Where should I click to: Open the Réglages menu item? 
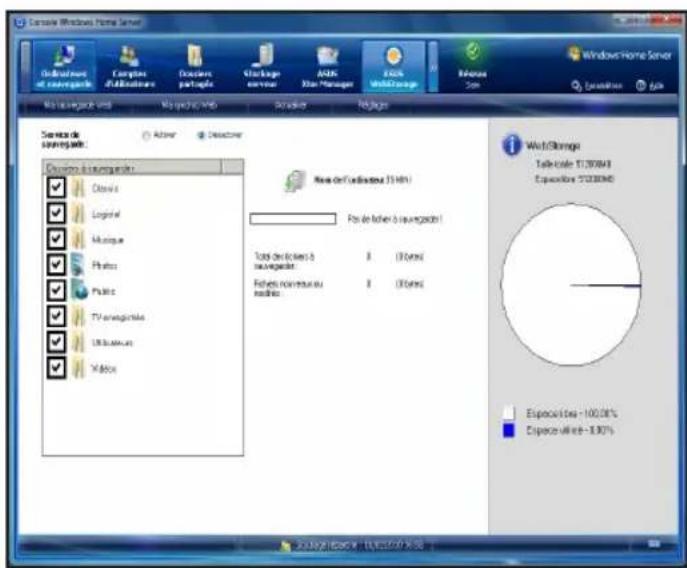(373, 105)
